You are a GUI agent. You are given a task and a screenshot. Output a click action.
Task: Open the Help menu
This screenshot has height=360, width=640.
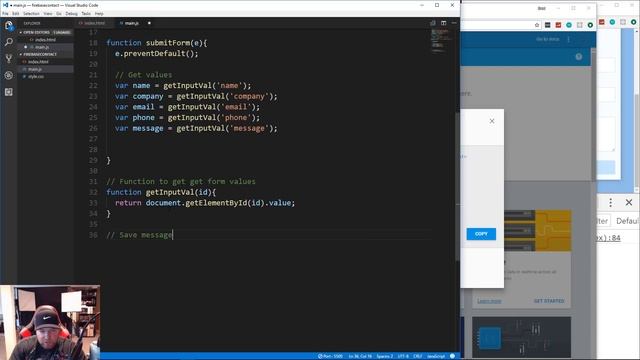(99, 13)
